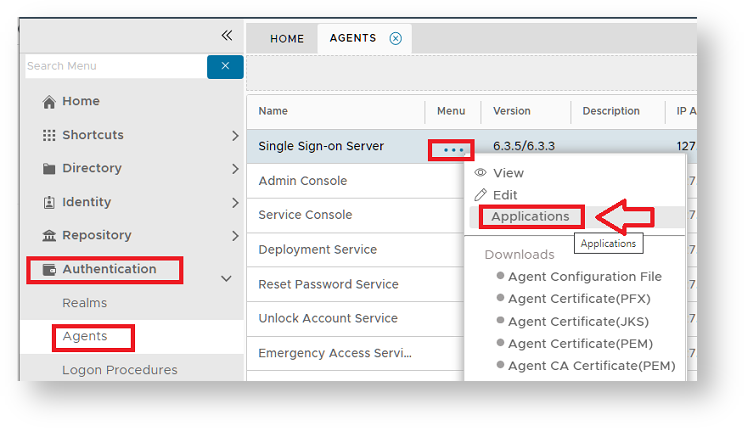745x429 pixels.
Task: Collapse the Authentication section chevron
Action: pyautogui.click(x=226, y=279)
